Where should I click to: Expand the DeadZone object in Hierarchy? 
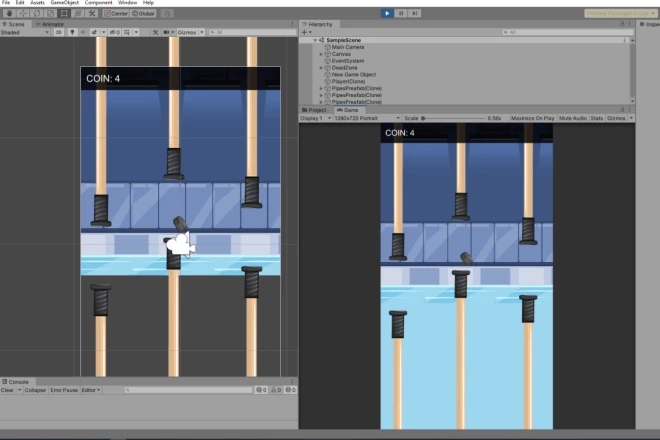pos(321,67)
